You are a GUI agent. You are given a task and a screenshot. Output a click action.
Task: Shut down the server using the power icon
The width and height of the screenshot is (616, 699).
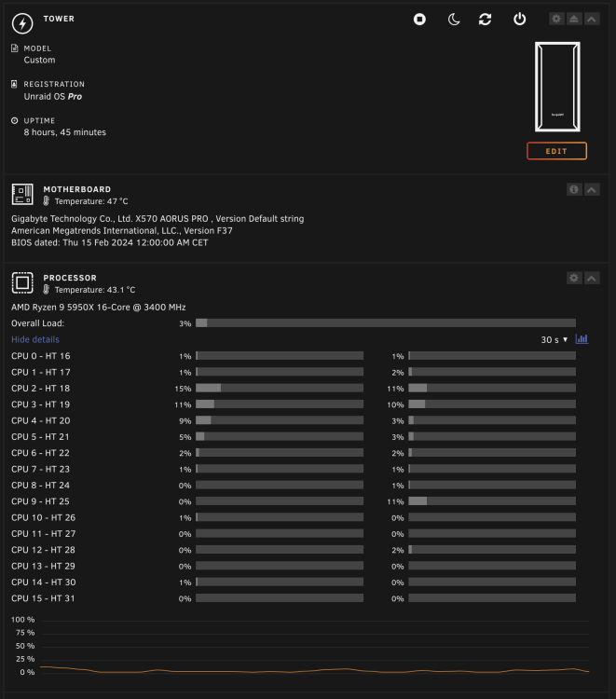(x=519, y=20)
